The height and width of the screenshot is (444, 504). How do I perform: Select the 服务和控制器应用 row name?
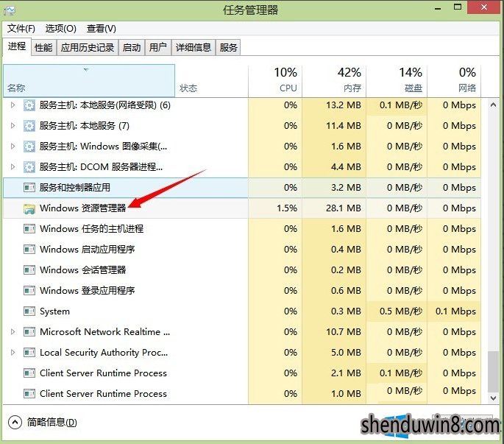[x=75, y=188]
